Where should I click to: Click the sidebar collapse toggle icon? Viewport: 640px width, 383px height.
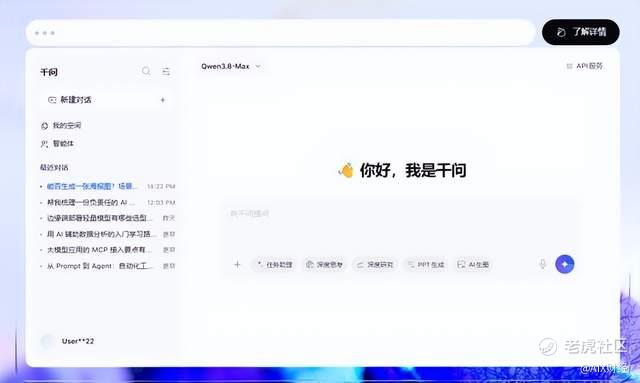tap(166, 72)
